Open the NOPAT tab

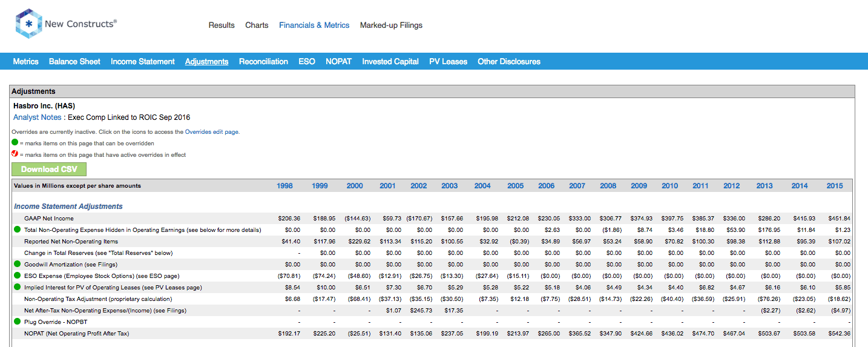pos(338,61)
